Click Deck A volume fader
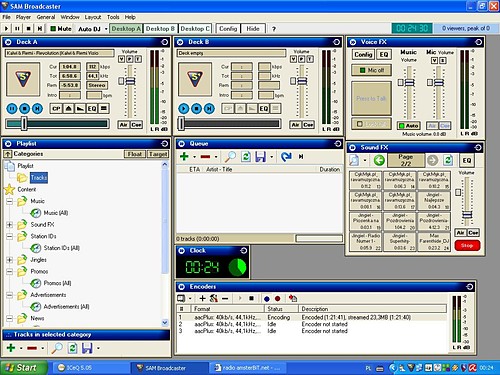500x375 pixels. click(x=130, y=81)
